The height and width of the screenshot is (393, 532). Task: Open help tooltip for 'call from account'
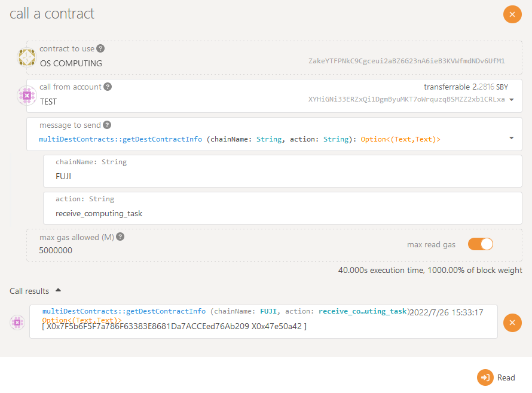point(108,87)
